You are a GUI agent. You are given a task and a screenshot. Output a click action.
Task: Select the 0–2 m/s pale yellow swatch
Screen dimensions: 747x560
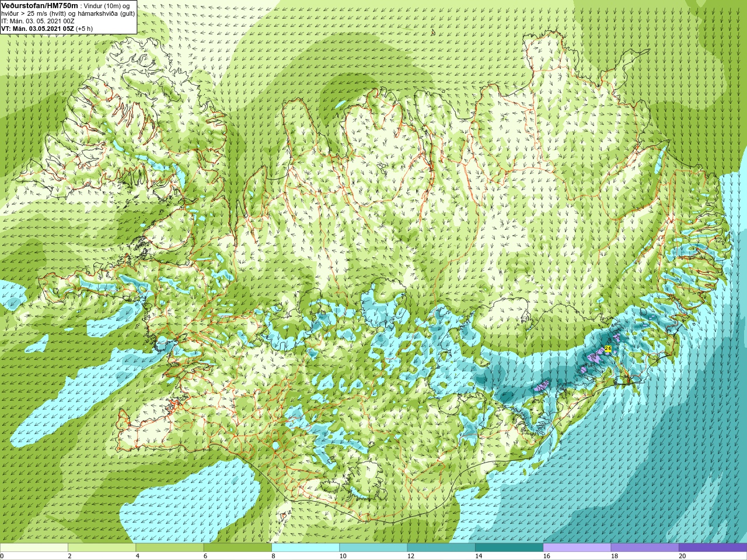[x=34, y=548]
